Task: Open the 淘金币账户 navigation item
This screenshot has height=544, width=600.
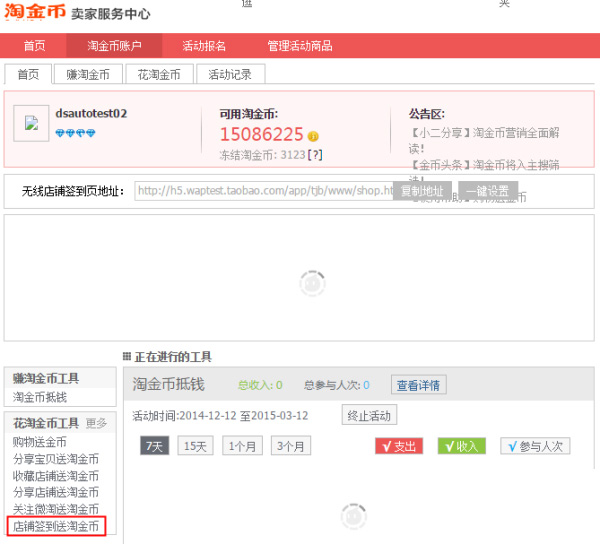Action: coord(114,46)
